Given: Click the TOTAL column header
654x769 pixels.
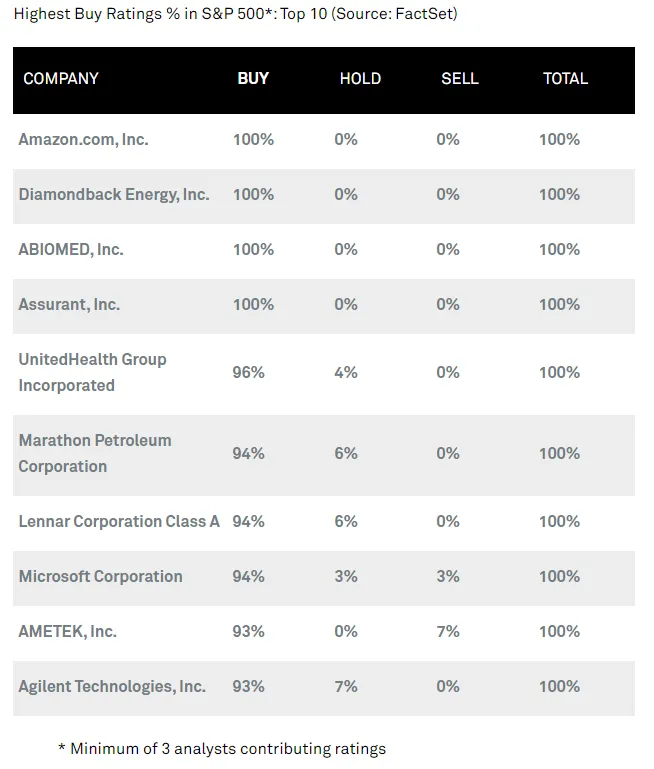Looking at the screenshot, I should pyautogui.click(x=565, y=78).
